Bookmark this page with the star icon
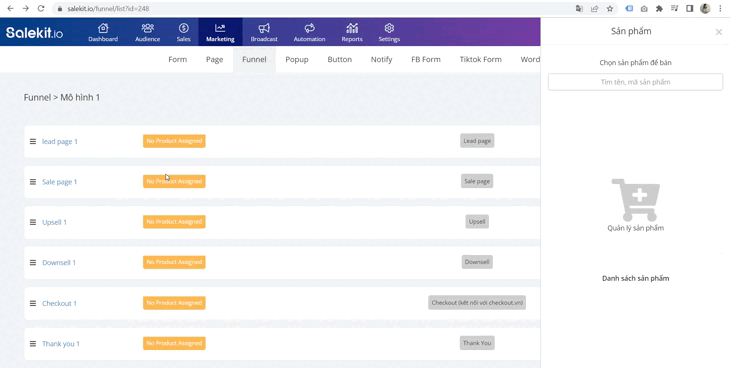730x368 pixels. tap(609, 8)
